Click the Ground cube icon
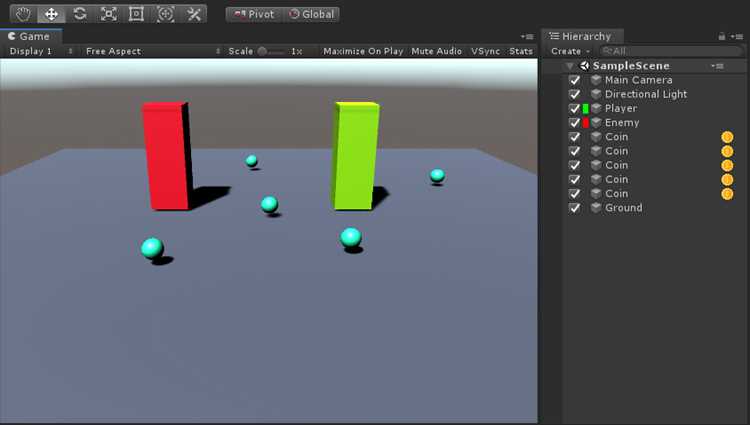 click(596, 207)
